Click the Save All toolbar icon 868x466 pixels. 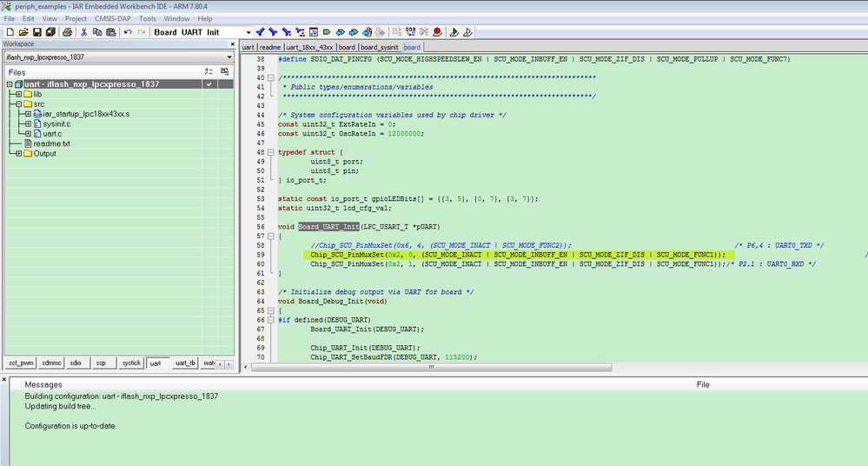point(50,32)
